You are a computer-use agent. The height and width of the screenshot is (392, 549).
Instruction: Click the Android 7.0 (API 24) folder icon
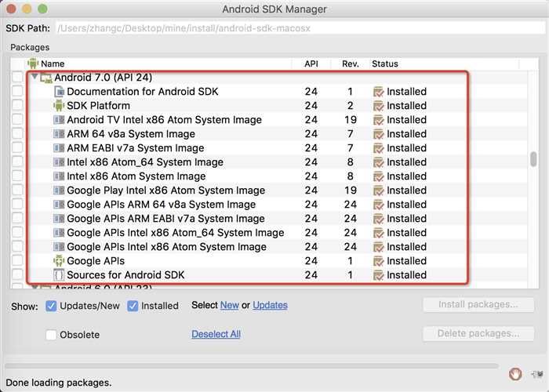click(x=45, y=78)
